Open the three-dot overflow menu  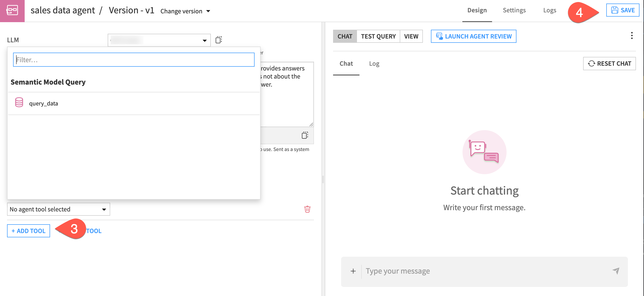coord(632,36)
